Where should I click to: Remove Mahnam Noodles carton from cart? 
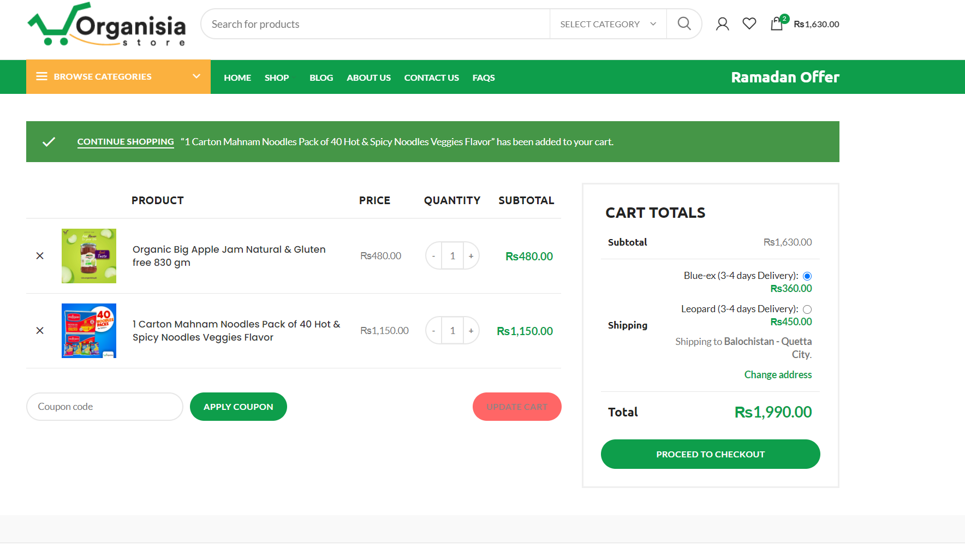tap(40, 331)
